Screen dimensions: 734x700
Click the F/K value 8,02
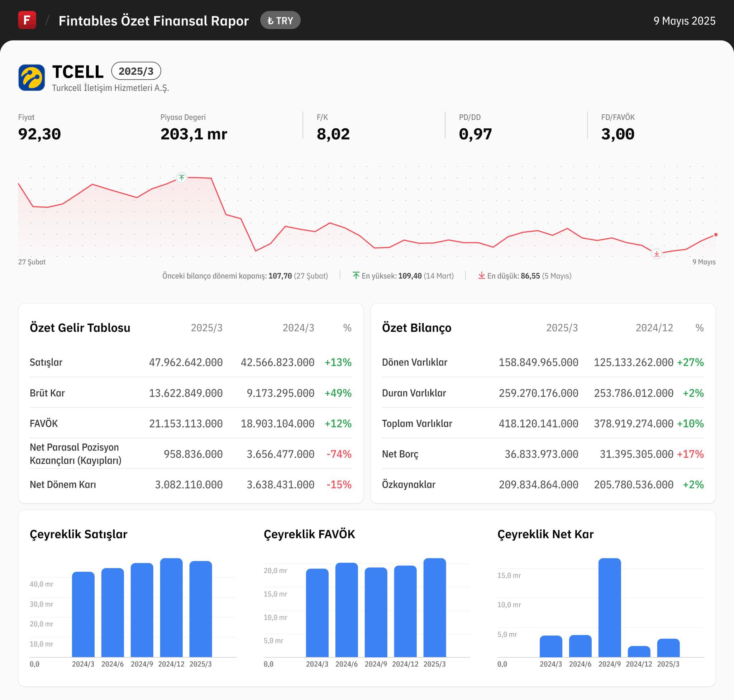click(333, 134)
